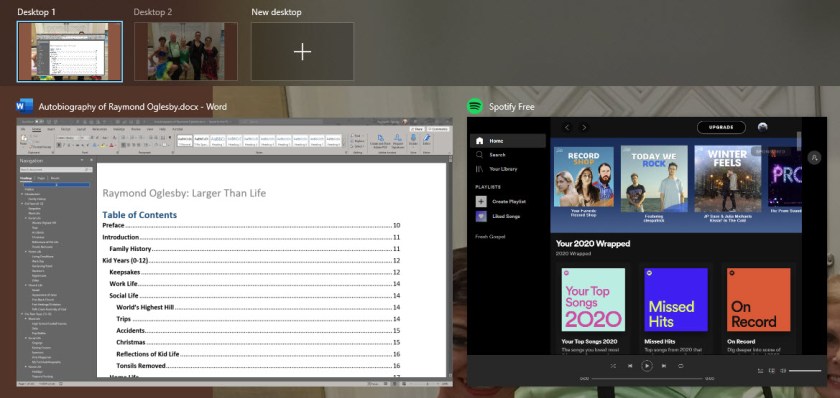Open the Spotify play queue icon
The width and height of the screenshot is (840, 398).
[x=760, y=371]
